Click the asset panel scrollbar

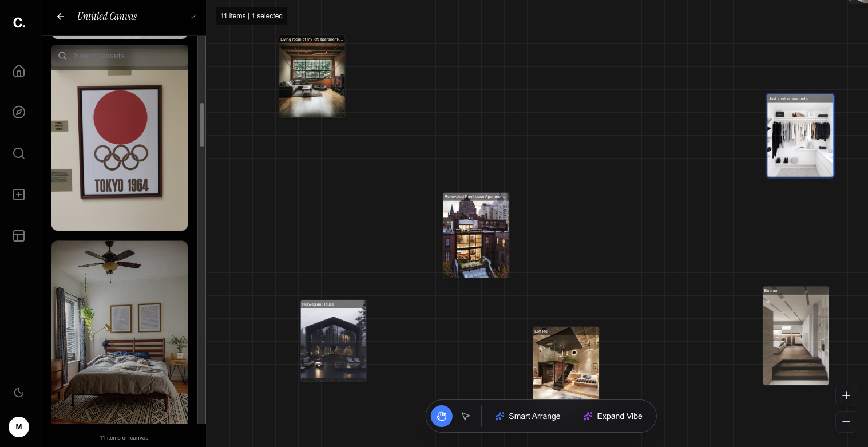pos(202,125)
